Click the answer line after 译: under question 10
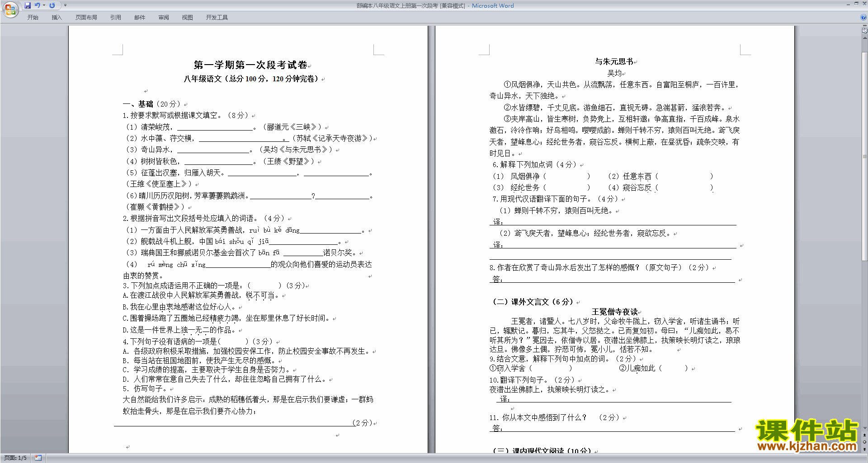 [x=621, y=399]
